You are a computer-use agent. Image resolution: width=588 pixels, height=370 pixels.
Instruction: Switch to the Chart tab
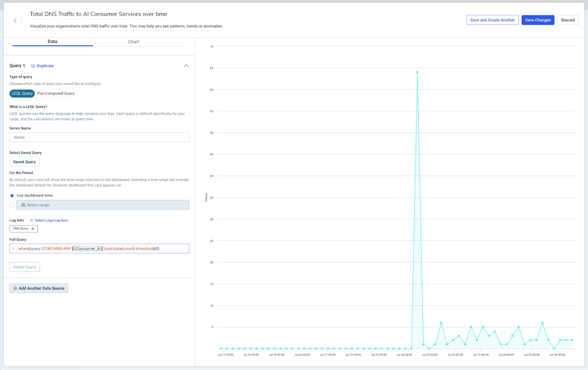click(133, 42)
